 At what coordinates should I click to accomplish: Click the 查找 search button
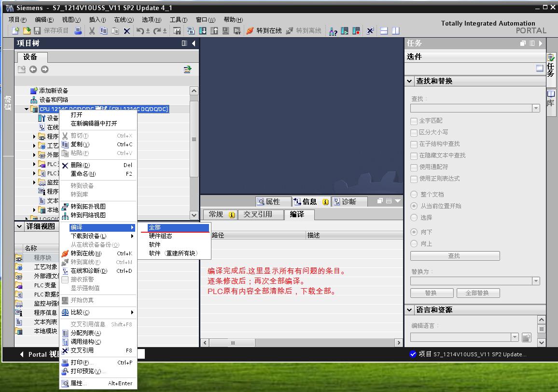click(x=455, y=256)
